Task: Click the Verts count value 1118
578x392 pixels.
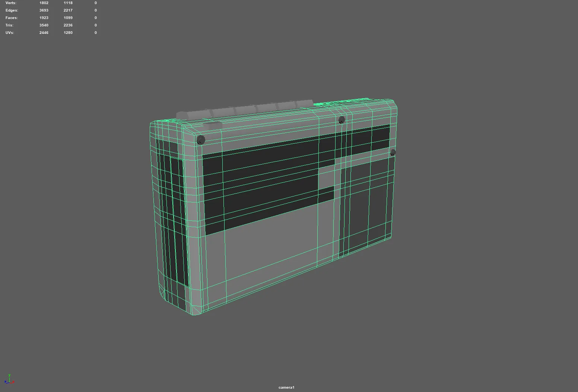Action: pyautogui.click(x=68, y=3)
